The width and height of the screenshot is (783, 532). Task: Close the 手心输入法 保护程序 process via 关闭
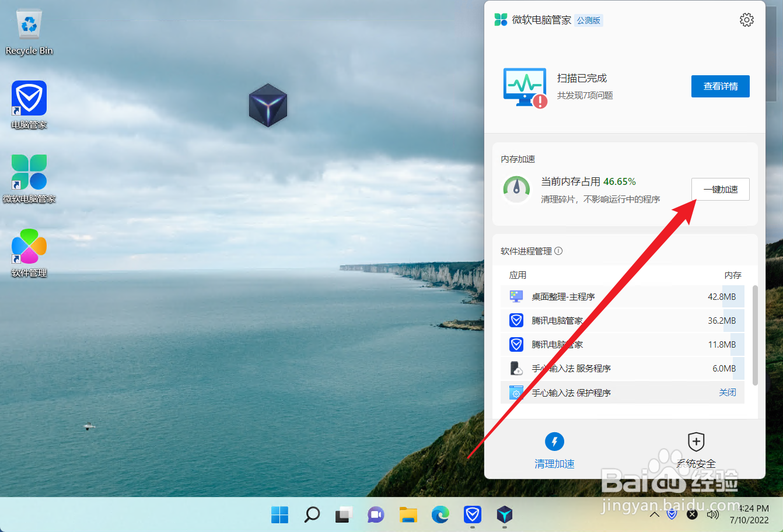pos(728,393)
